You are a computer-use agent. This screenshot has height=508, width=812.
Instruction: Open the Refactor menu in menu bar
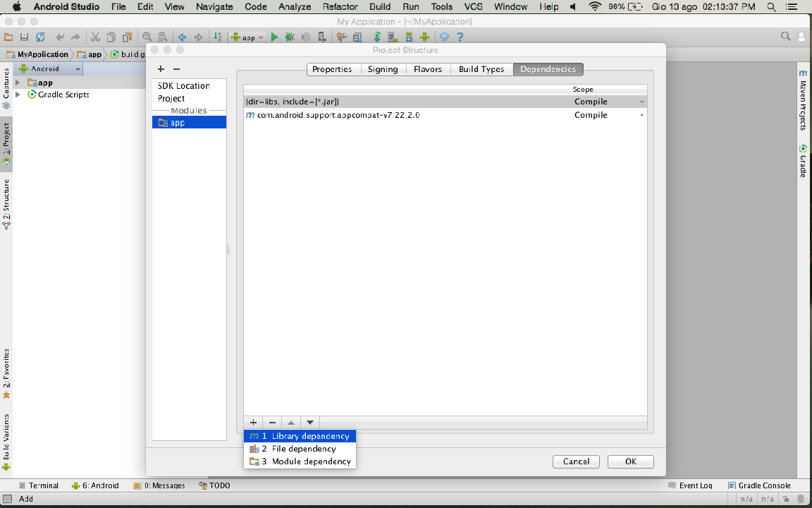tap(340, 7)
